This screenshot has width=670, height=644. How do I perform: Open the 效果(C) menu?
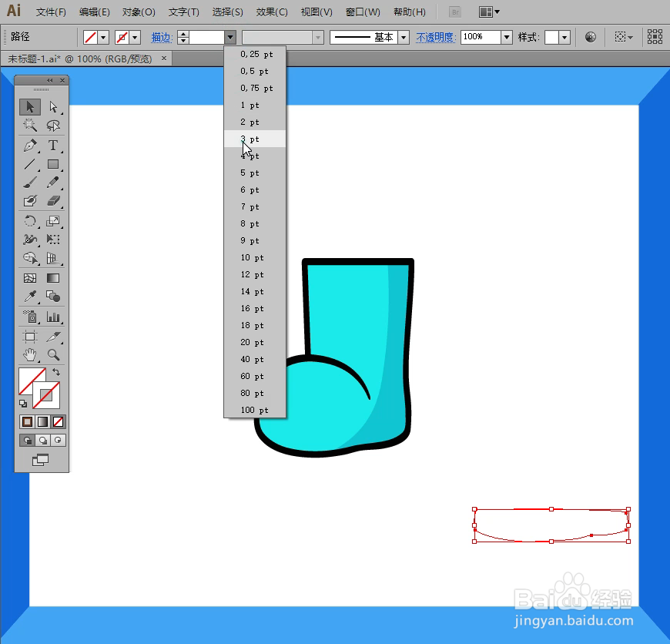tap(272, 12)
